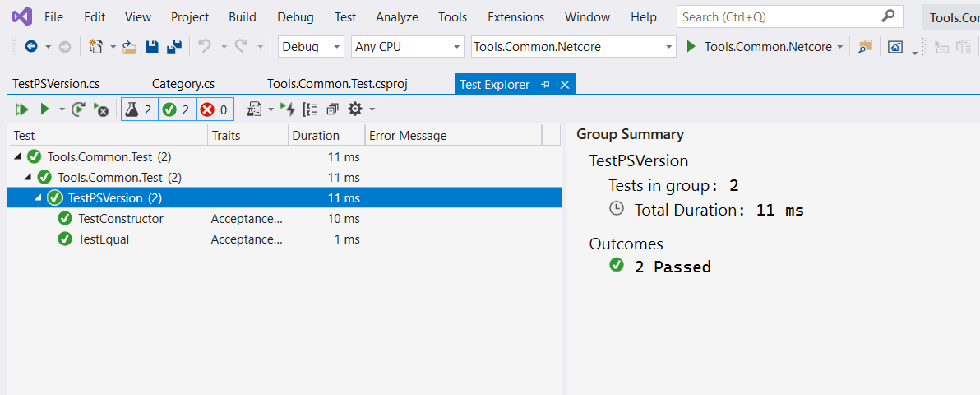Open the Edit menu
Viewport: 980px width, 395px height.
95,17
